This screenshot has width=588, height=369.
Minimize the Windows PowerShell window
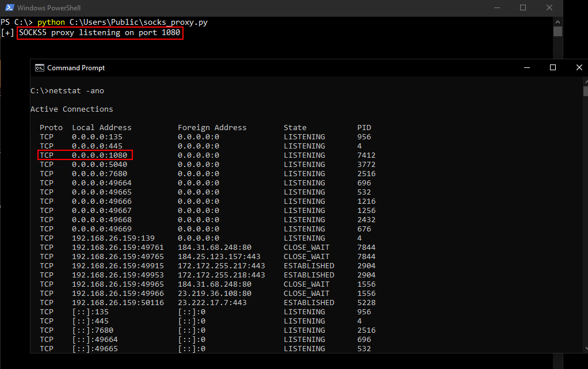497,7
